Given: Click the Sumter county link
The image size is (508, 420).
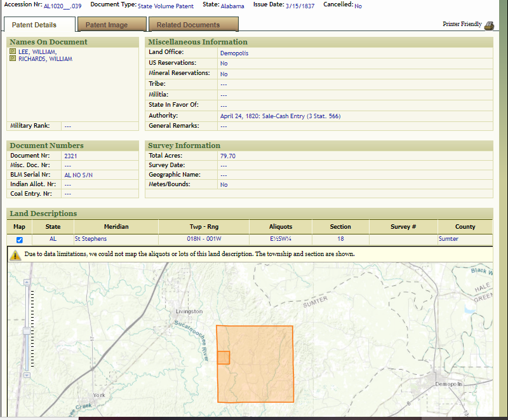Looking at the screenshot, I should pos(448,239).
